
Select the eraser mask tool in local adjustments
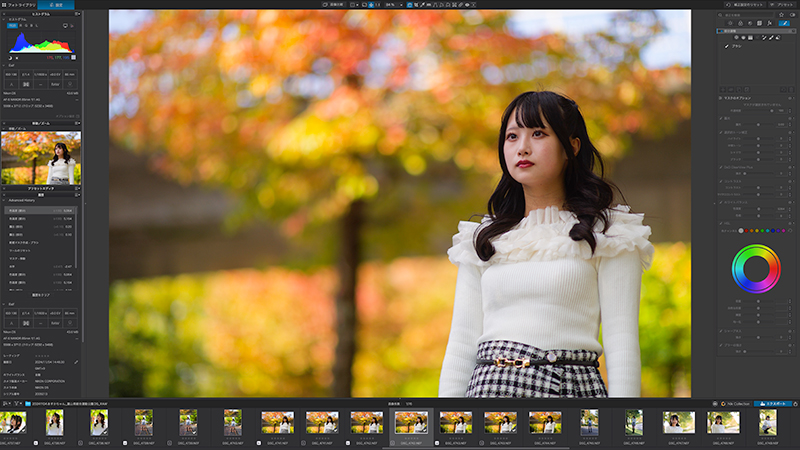coord(778,38)
